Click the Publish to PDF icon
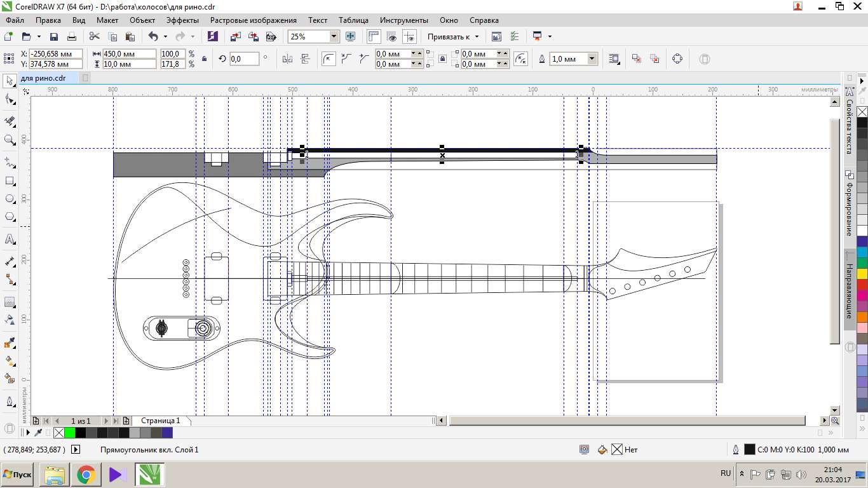The image size is (868, 488). tap(271, 37)
